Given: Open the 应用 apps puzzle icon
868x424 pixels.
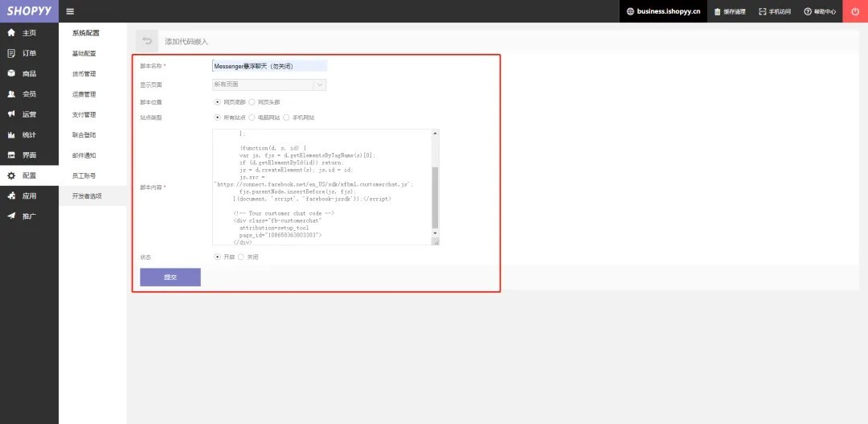Looking at the screenshot, I should point(11,196).
